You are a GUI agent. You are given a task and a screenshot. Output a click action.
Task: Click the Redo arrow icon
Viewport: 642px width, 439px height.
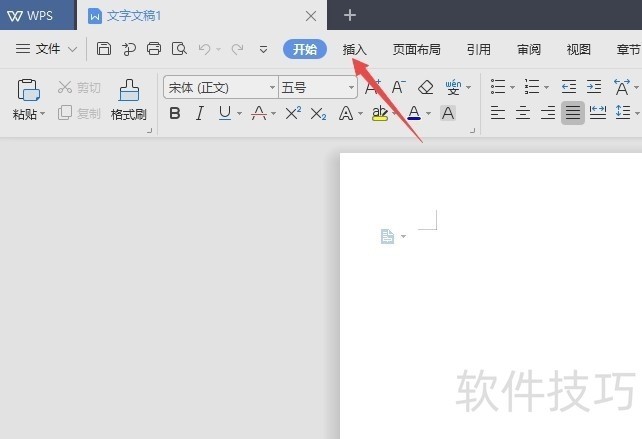(x=237, y=50)
